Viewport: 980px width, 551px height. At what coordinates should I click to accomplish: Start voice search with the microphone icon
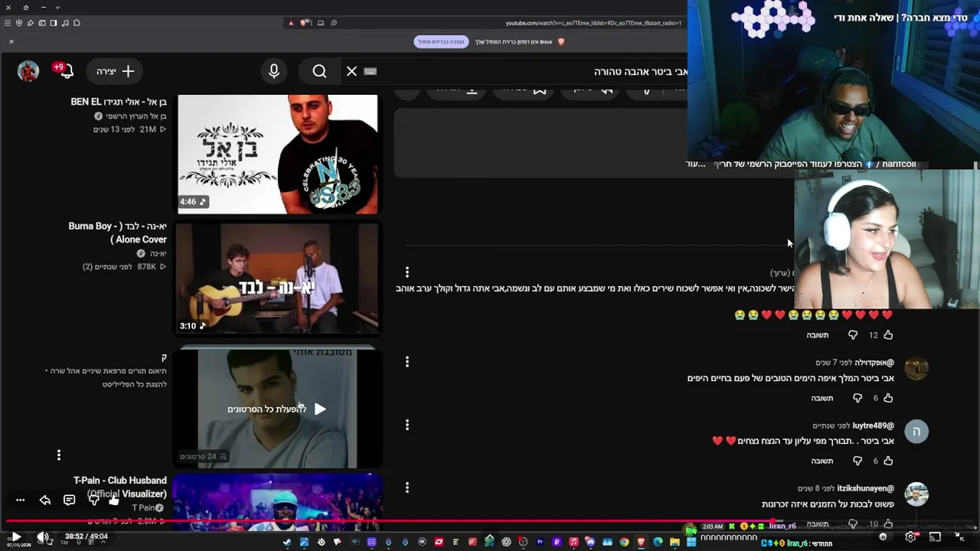[x=274, y=71]
